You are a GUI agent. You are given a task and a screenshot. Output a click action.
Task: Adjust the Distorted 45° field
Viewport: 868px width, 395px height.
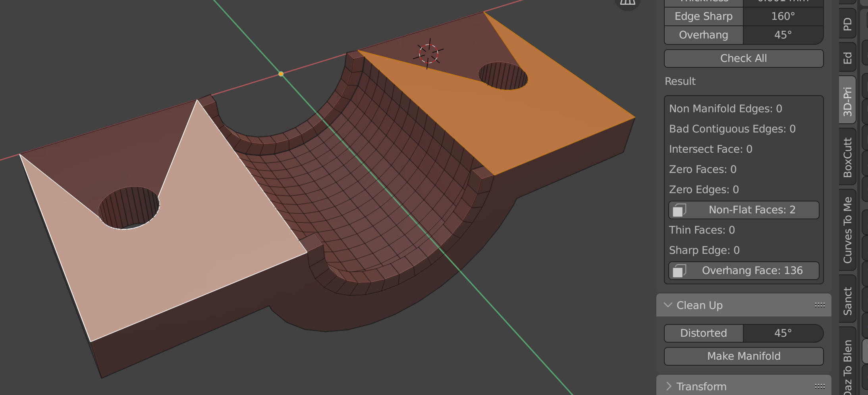click(x=743, y=333)
